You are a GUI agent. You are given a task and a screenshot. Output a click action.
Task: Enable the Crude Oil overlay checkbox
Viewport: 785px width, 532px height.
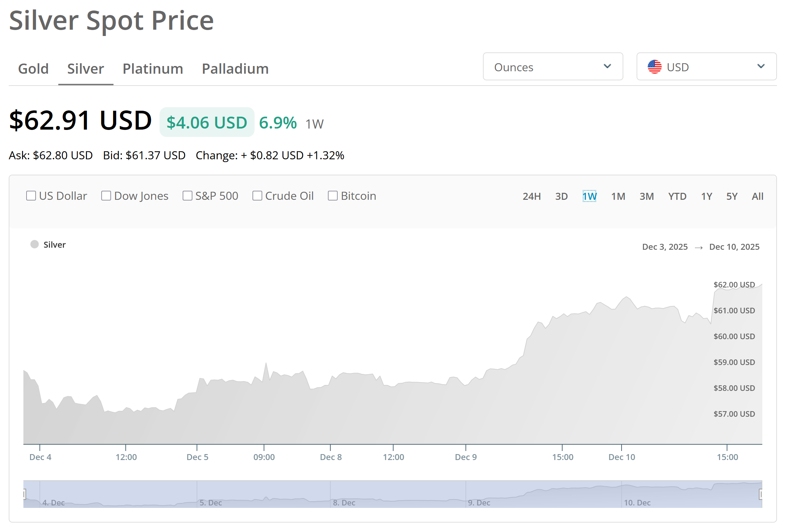pyautogui.click(x=257, y=196)
